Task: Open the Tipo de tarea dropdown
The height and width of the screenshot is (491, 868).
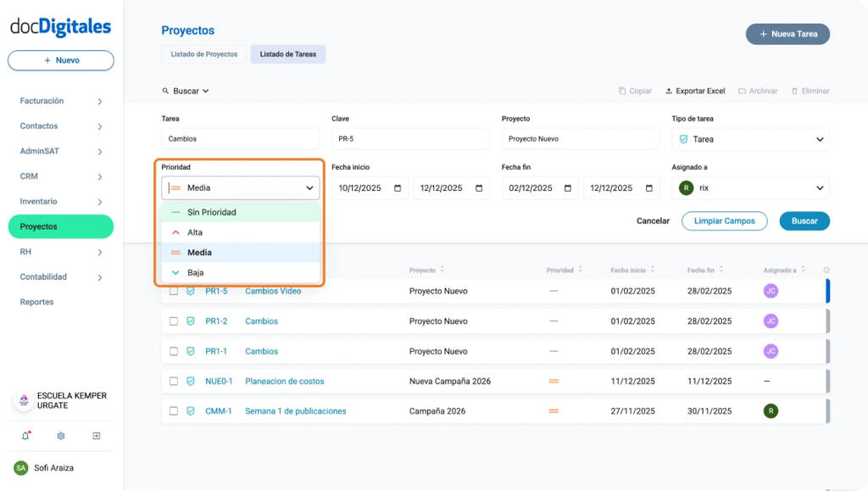Action: 750,139
